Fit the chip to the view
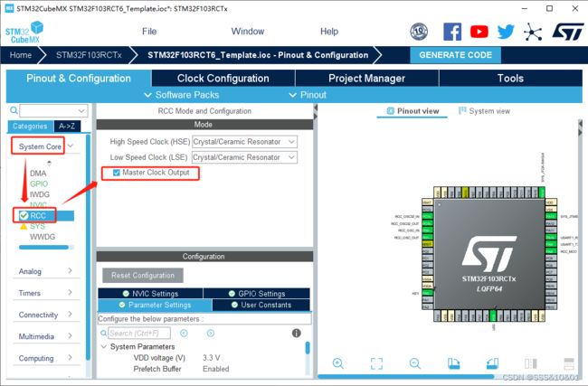This screenshot has width=588, height=386. point(376,363)
